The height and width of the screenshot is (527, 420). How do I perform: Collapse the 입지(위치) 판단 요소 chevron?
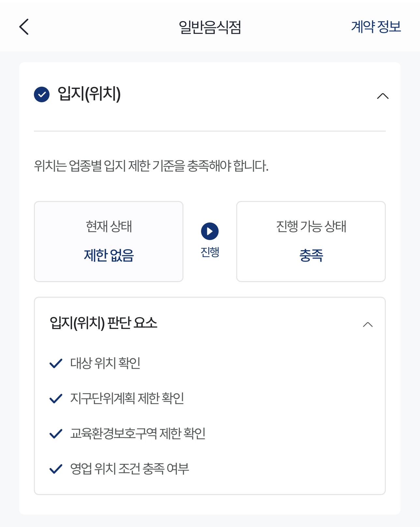368,324
